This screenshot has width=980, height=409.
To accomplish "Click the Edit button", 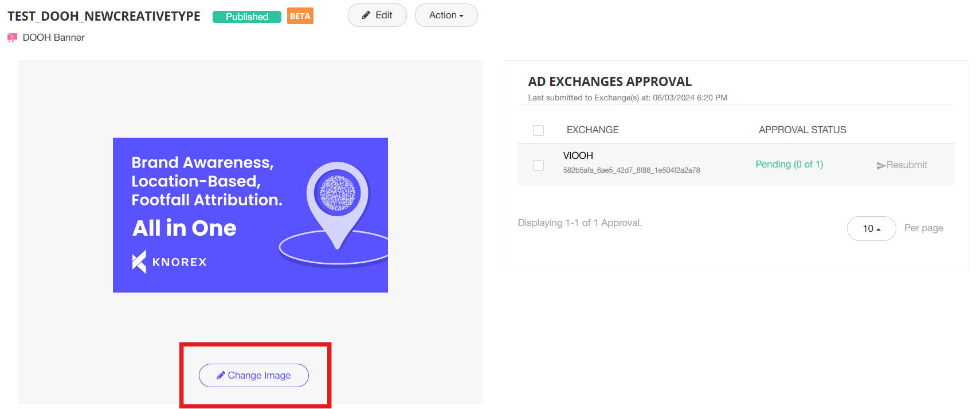I will (377, 15).
